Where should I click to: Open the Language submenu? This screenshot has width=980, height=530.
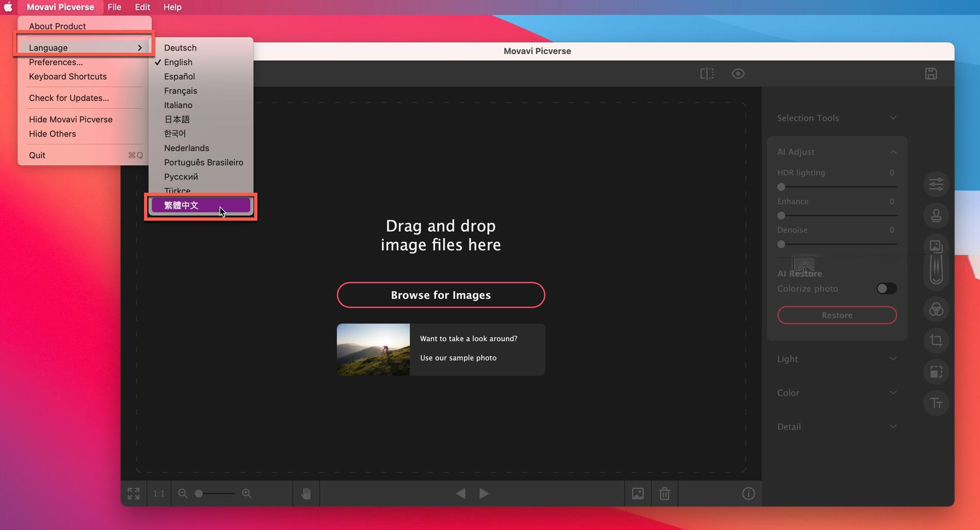85,47
